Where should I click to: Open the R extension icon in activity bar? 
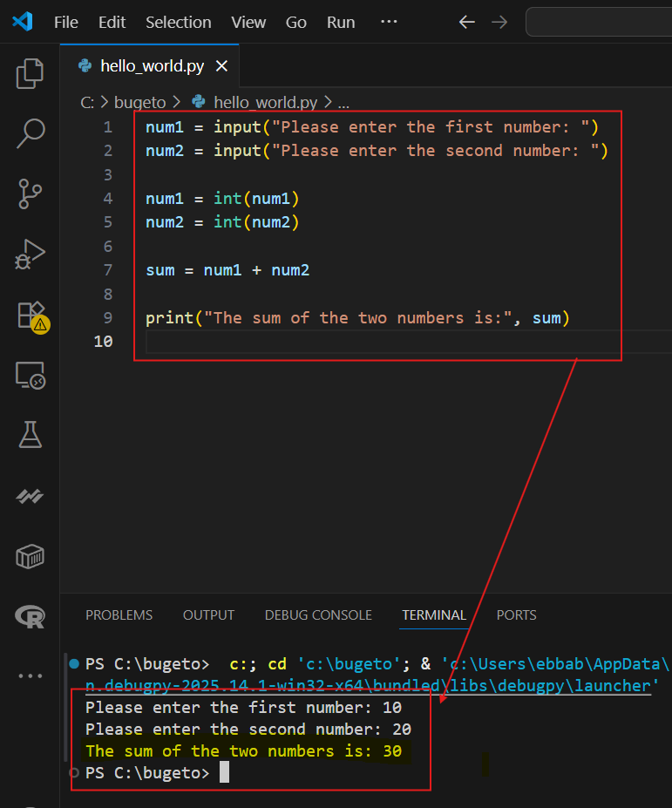(31, 617)
